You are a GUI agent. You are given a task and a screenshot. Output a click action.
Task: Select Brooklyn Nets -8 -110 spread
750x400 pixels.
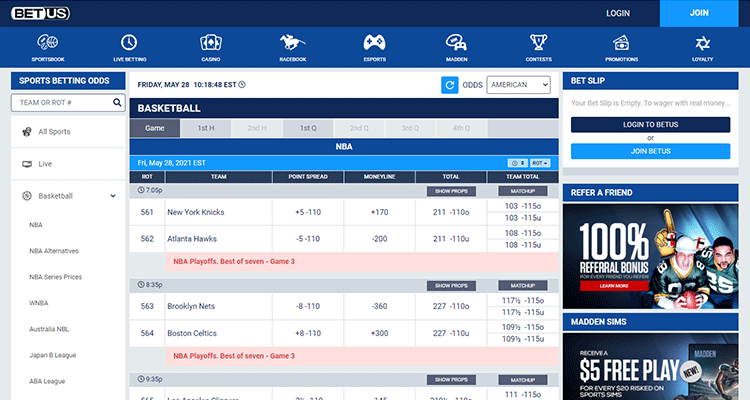[308, 306]
